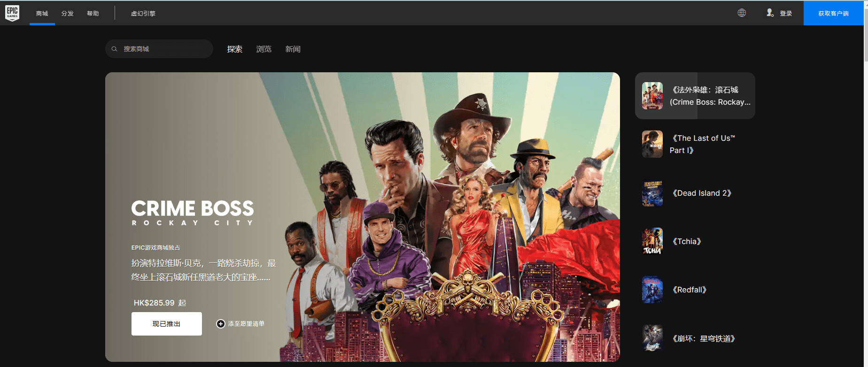Click the CRIME BOSS Rockay City logo

(193, 213)
